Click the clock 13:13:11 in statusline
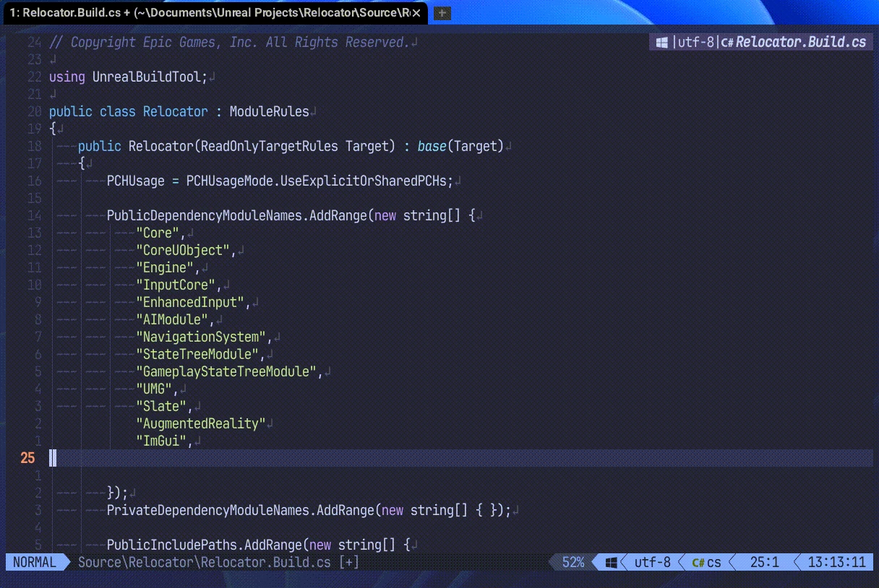Viewport: 879px width, 588px height. 836,562
